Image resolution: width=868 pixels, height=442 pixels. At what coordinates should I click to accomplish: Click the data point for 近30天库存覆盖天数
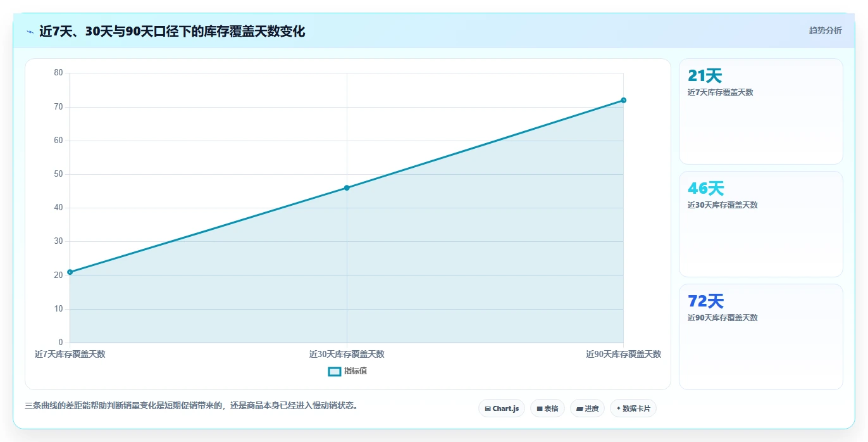click(x=347, y=188)
